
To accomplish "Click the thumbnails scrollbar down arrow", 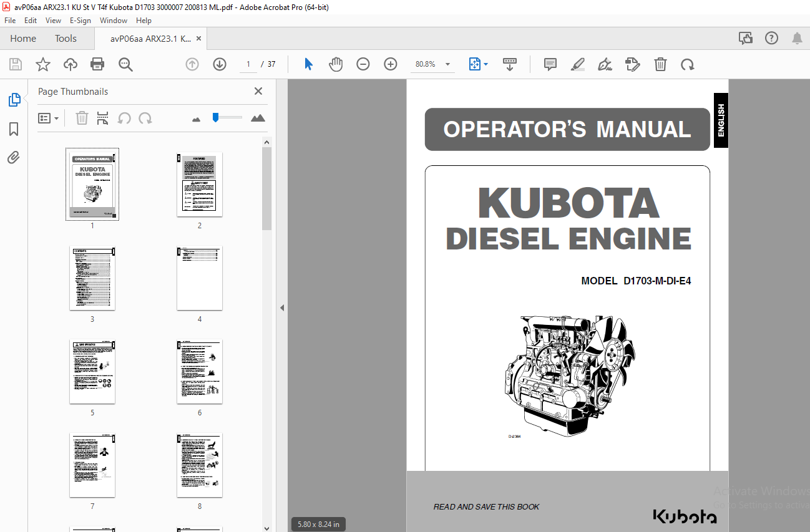I will pos(266,527).
